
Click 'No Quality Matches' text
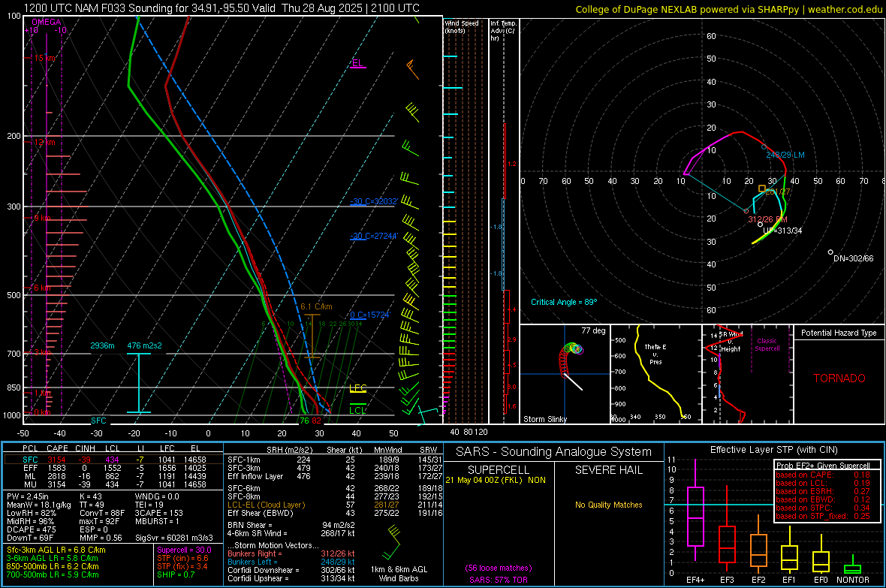(608, 505)
